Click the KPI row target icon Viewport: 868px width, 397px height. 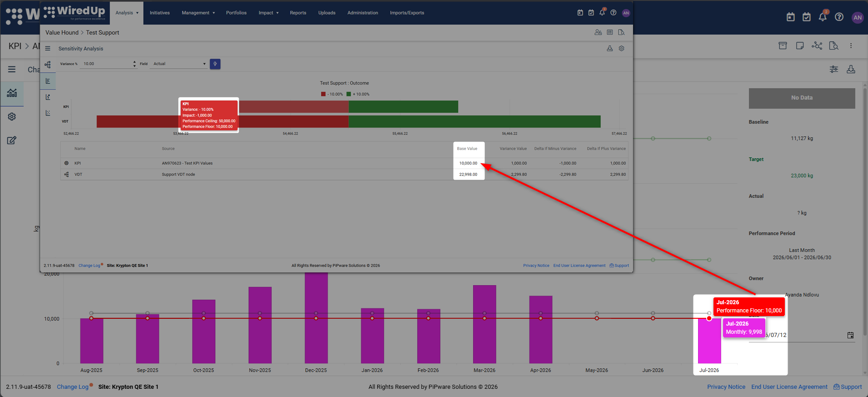66,163
